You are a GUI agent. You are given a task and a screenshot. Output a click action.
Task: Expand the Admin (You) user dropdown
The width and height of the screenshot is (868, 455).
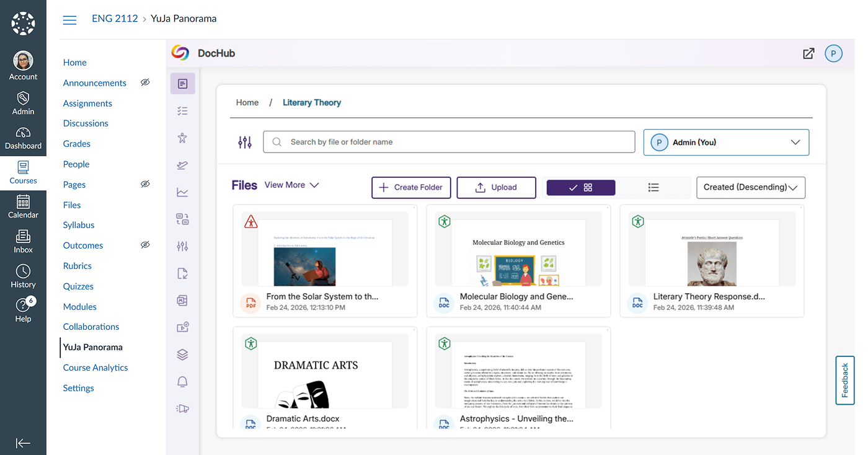pos(726,143)
